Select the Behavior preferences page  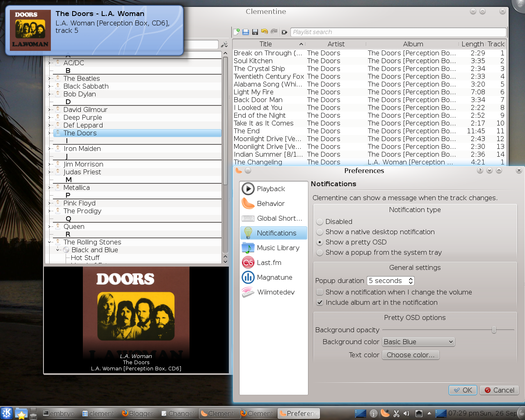click(x=274, y=203)
